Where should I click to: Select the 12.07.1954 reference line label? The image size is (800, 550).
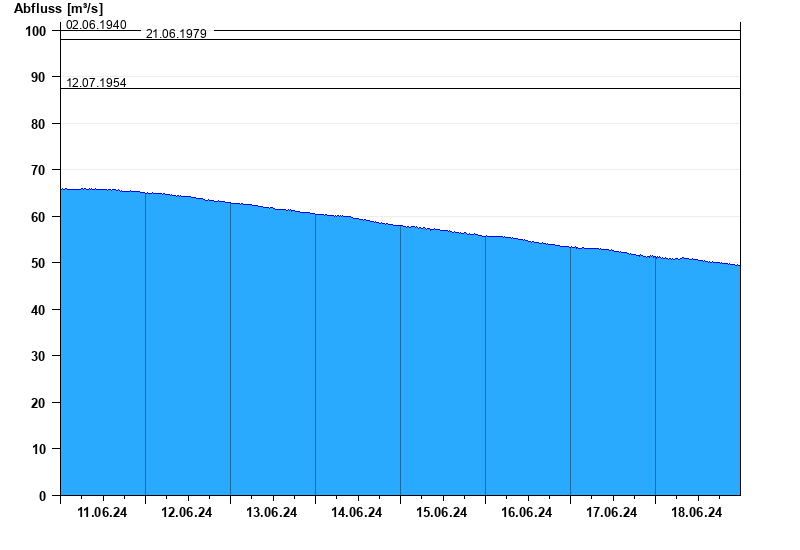(x=96, y=83)
